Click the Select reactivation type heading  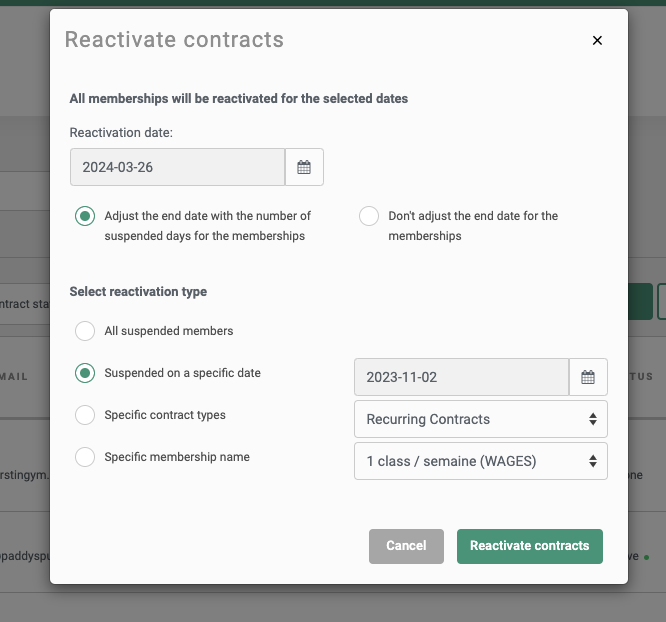[x=138, y=291]
